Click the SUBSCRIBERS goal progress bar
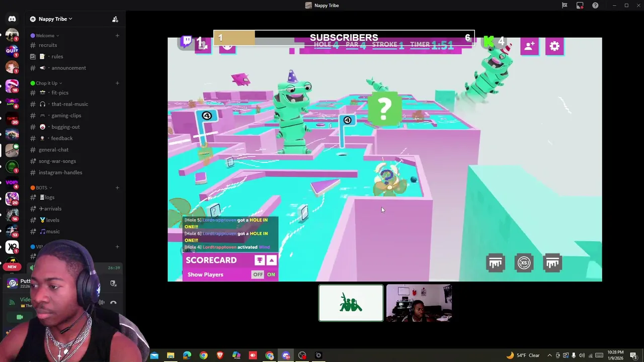 (x=344, y=38)
